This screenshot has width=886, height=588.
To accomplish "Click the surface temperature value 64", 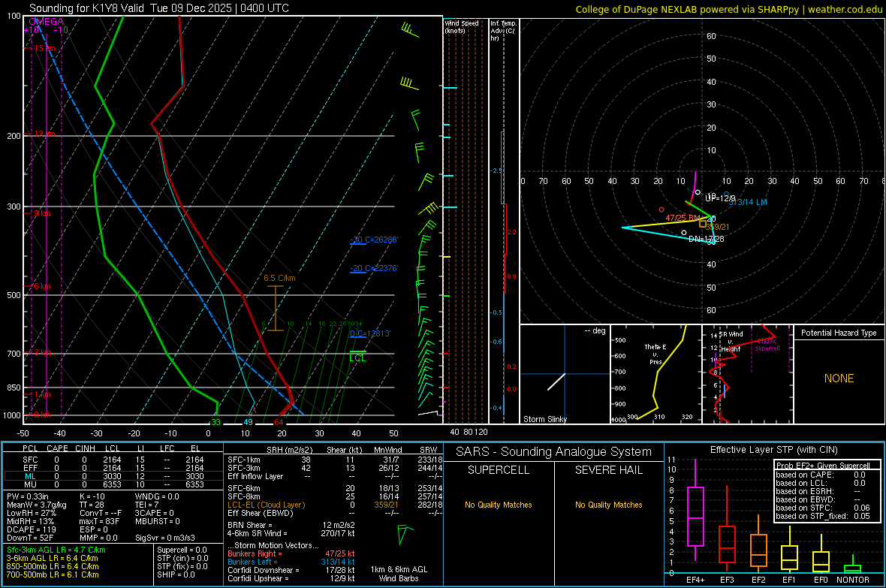I will coord(279,422).
